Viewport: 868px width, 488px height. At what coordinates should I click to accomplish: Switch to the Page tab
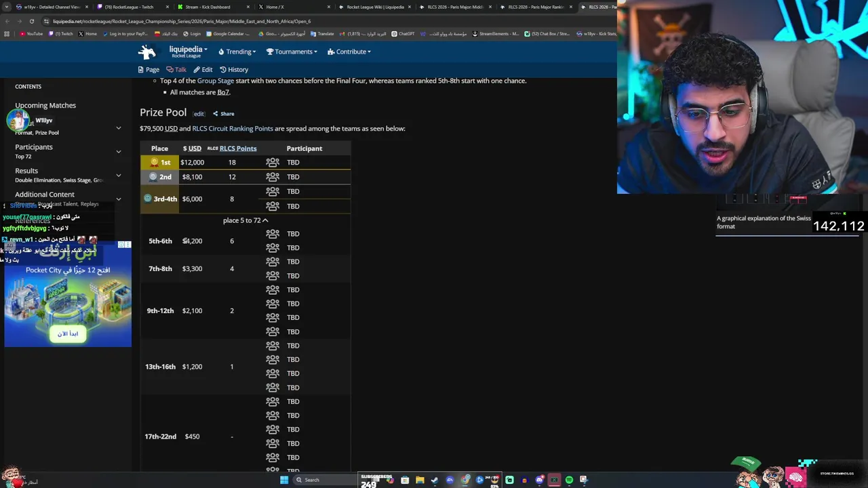149,69
